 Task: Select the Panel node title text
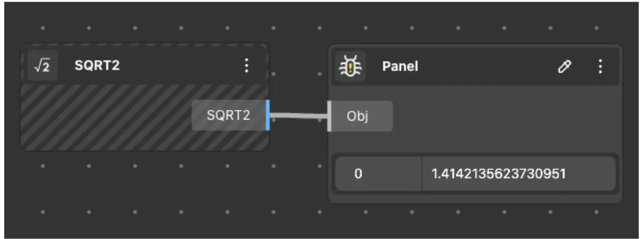click(x=399, y=67)
